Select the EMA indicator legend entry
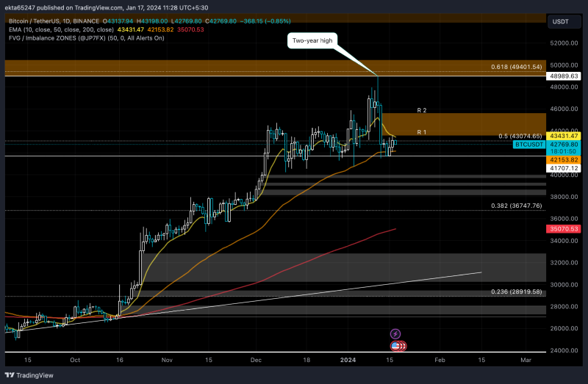Viewport: 588px width, 384px height. 15,31
